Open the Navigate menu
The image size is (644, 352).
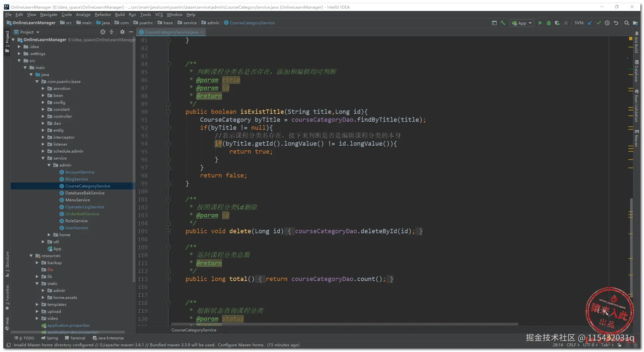pyautogui.click(x=48, y=15)
